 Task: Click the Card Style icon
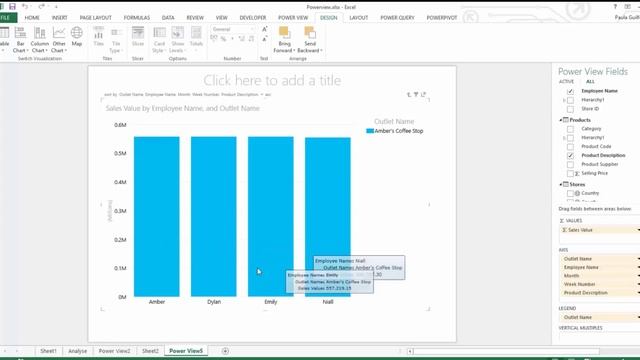pos(159,40)
